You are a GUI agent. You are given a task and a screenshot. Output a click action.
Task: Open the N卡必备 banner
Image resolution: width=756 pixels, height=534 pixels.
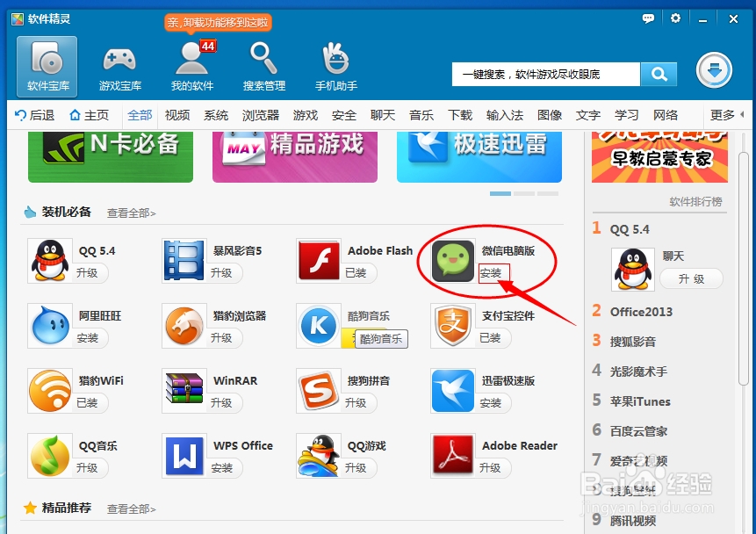(111, 157)
